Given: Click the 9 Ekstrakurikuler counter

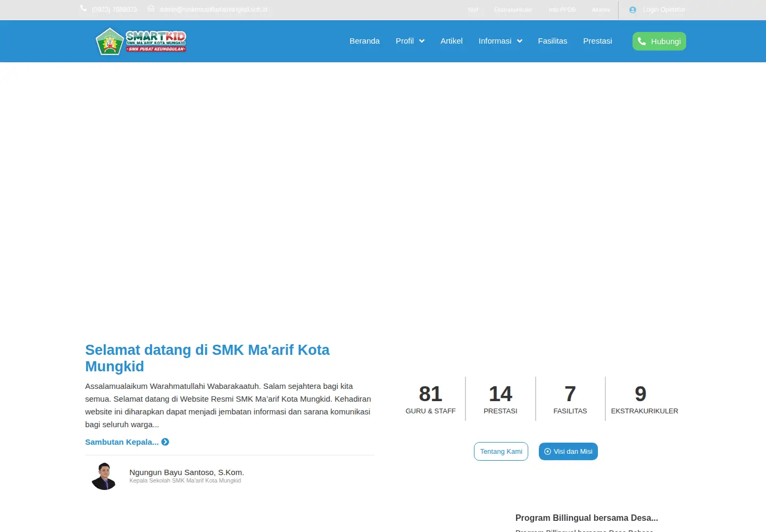Looking at the screenshot, I should (x=644, y=399).
